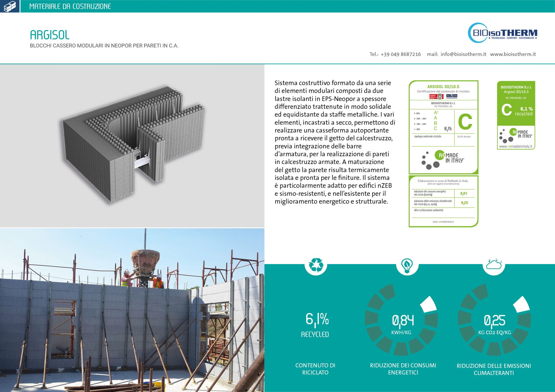Screen dimensions: 555x392
Task: Click the lightbulb leaf energy icon
Action: click(x=407, y=265)
